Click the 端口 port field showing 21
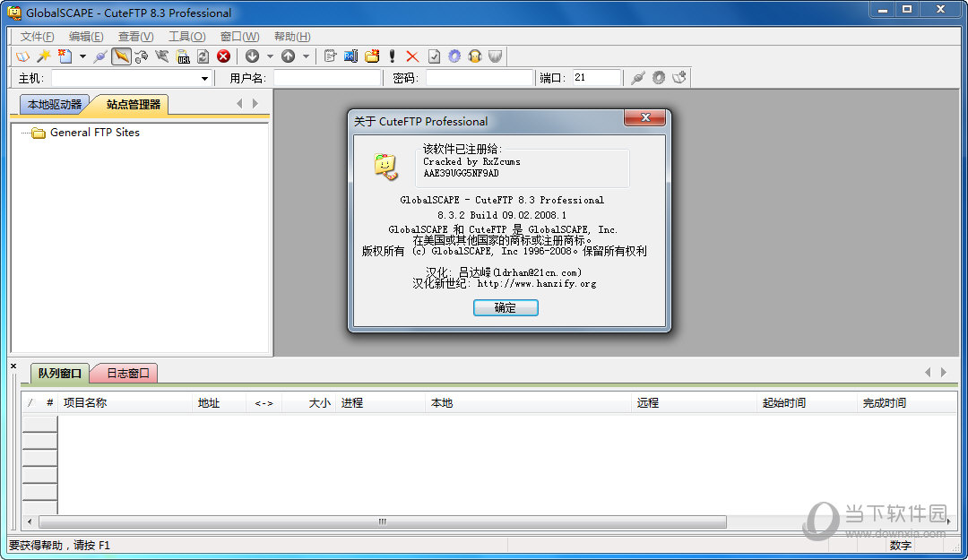Image resolution: width=968 pixels, height=560 pixels. (596, 78)
